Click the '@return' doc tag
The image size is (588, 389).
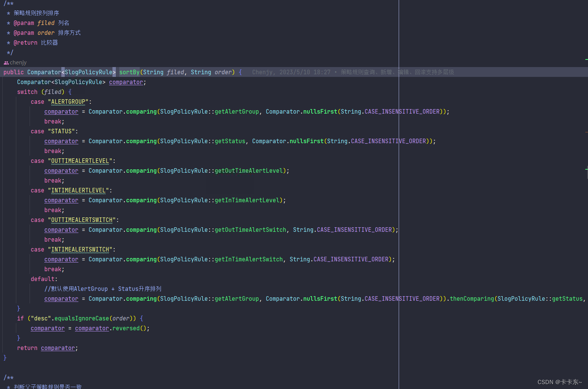point(25,42)
